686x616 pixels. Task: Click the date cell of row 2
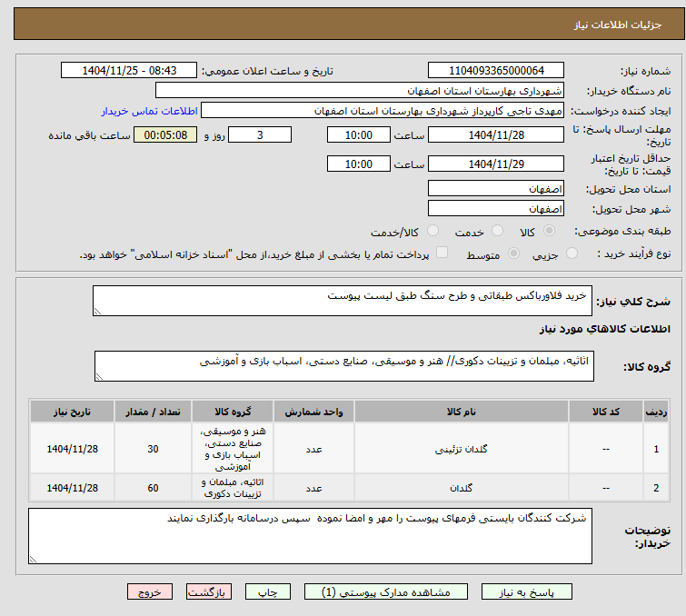tap(72, 488)
